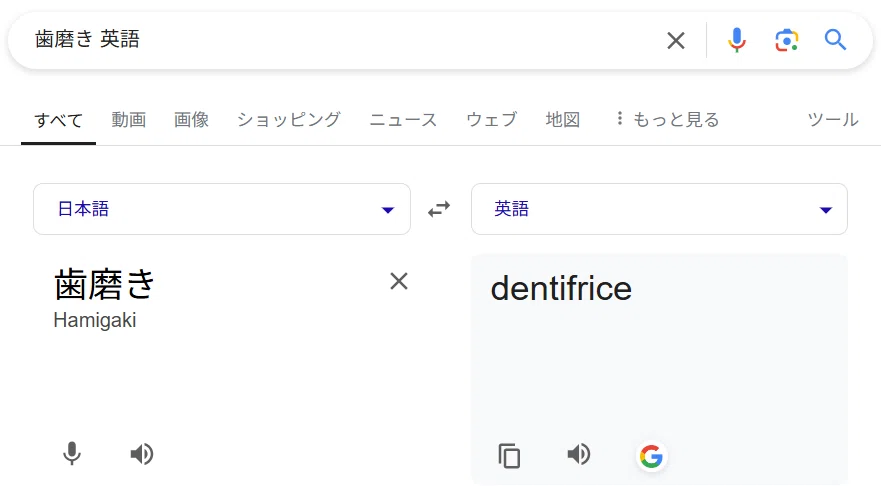The image size is (881, 487).
Task: Open the もっと見る more menu
Action: coord(667,120)
